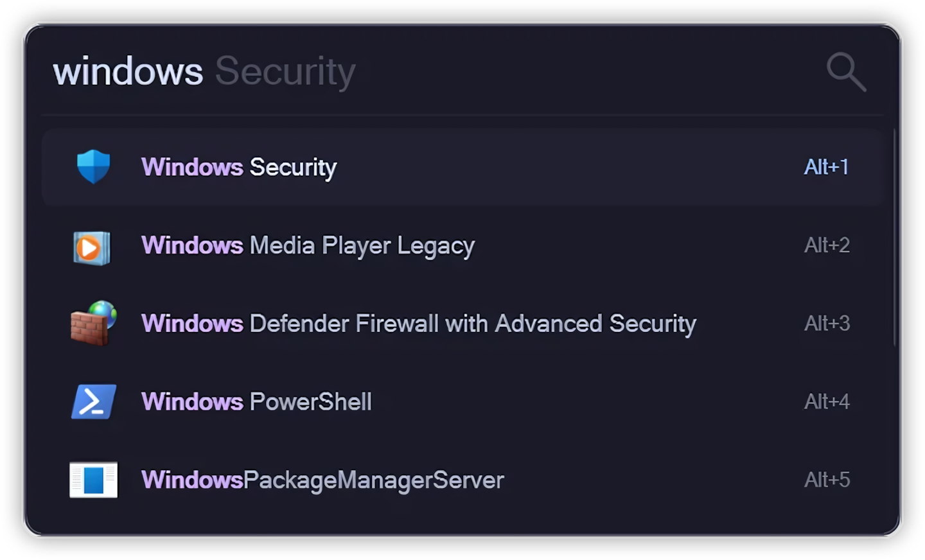
Task: Open the Windows Security result
Action: [239, 168]
